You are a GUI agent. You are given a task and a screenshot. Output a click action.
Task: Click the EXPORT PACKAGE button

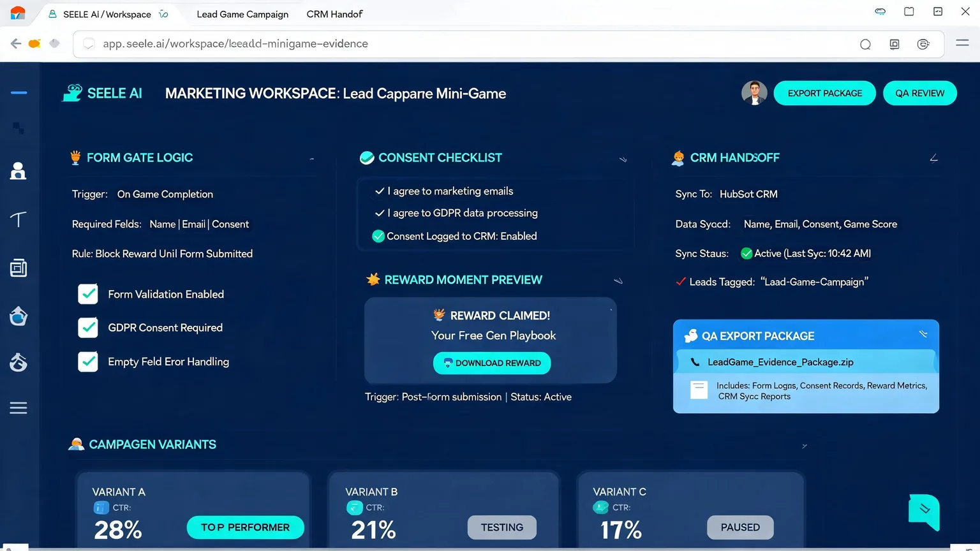[x=824, y=93]
